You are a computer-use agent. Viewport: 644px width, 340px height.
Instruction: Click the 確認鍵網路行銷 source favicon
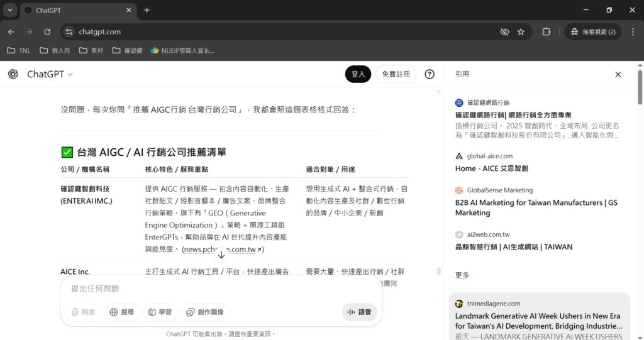pos(459,102)
